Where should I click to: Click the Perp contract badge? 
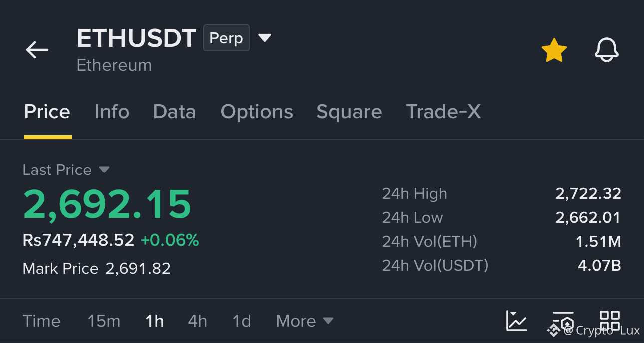[x=226, y=38]
